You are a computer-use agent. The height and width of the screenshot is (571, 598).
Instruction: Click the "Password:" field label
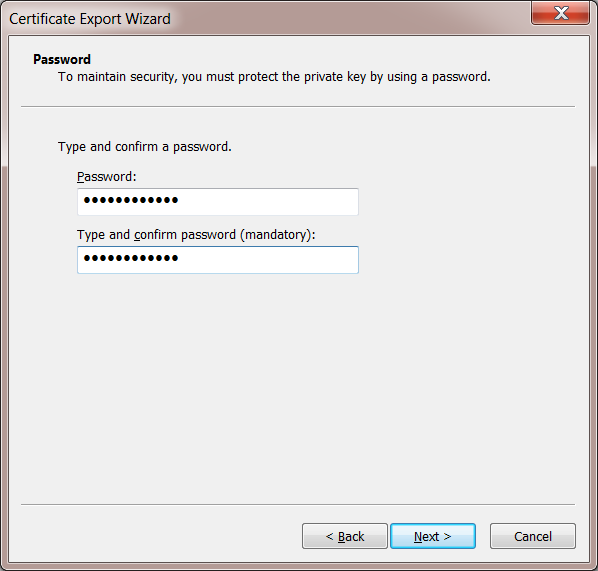(x=106, y=177)
